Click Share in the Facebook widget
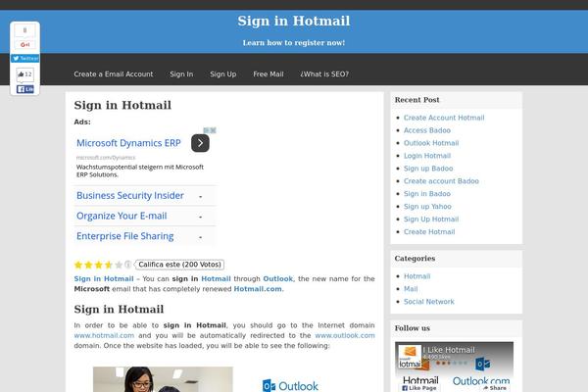Image resolution: width=588 pixels, height=392 pixels. tap(495, 388)
